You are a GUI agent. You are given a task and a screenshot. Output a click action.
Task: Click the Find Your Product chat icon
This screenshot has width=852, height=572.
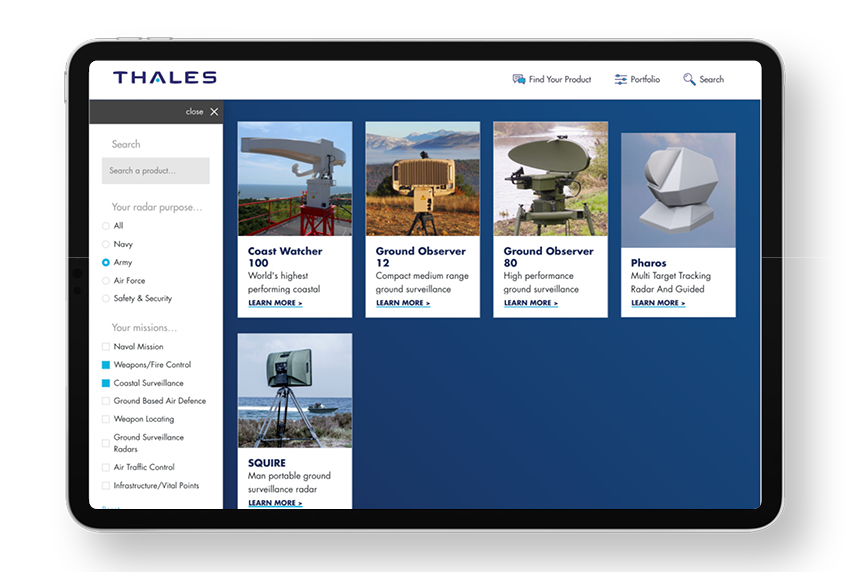pos(518,79)
